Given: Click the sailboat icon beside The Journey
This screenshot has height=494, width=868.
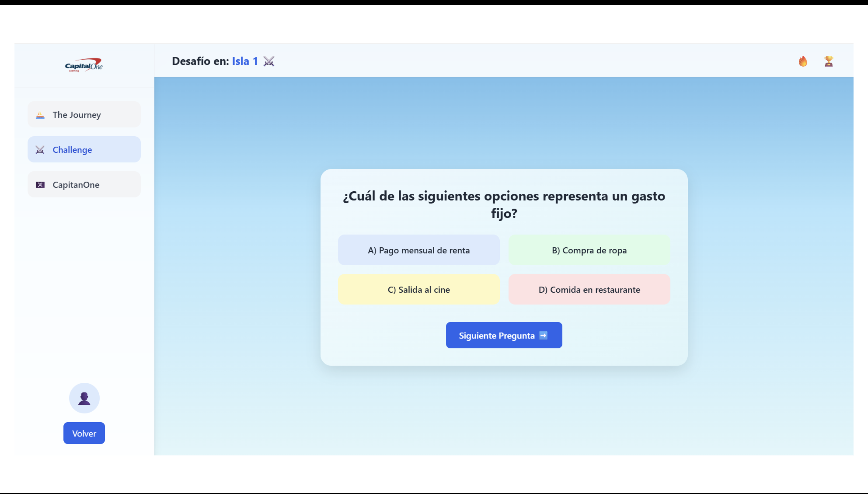Looking at the screenshot, I should pos(40,115).
